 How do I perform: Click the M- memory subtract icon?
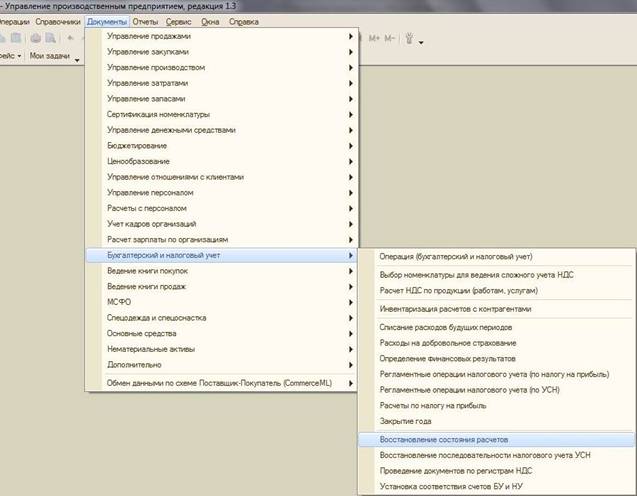390,39
